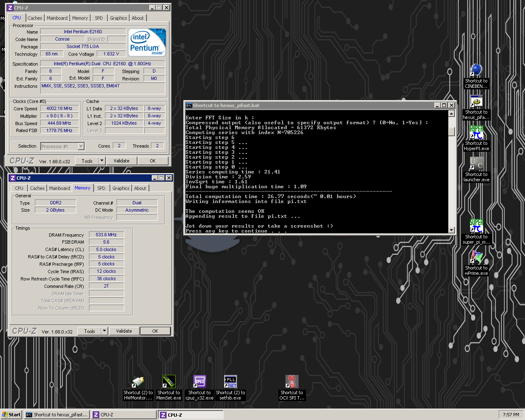Click the Core Voltage value 1.632 V
The height and width of the screenshot is (420, 525).
click(111, 54)
